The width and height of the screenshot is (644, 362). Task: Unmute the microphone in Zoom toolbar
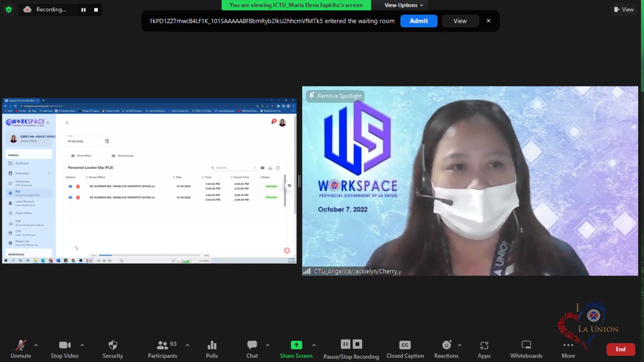pyautogui.click(x=21, y=349)
